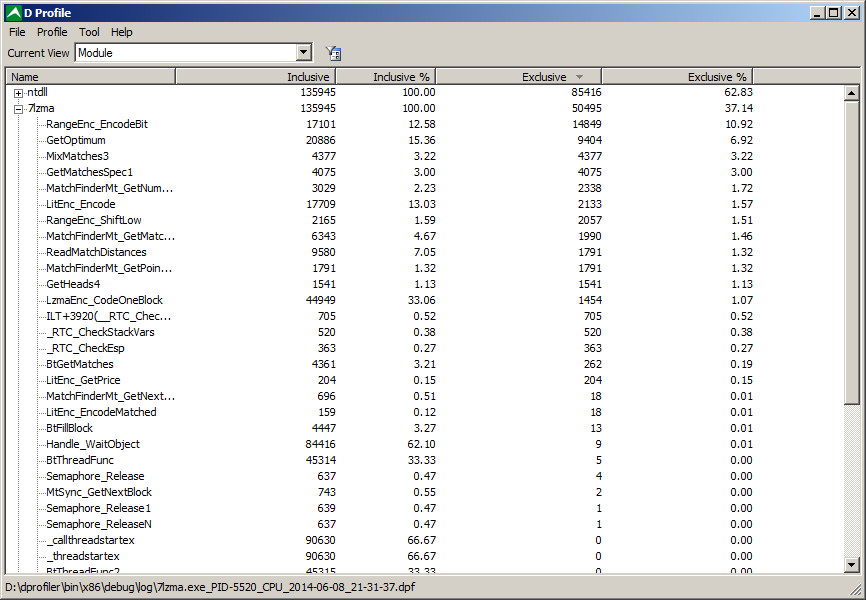Click the D Profile app icon in title bar
The width and height of the screenshot is (866, 600).
point(13,13)
